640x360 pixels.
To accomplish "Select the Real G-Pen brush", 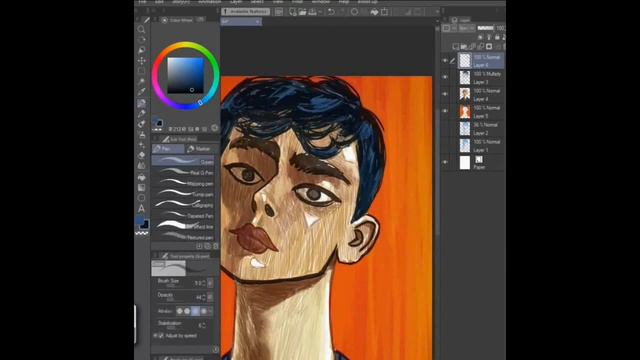I will tap(183, 172).
